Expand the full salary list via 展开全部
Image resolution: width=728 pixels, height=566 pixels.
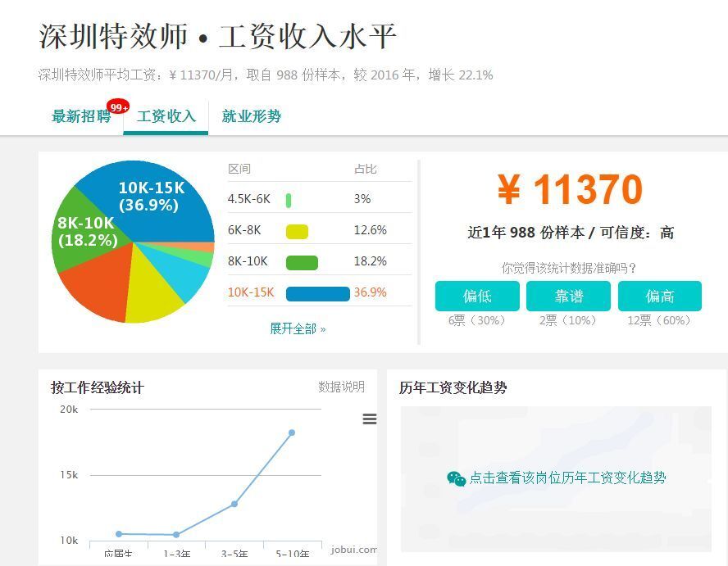coord(298,328)
